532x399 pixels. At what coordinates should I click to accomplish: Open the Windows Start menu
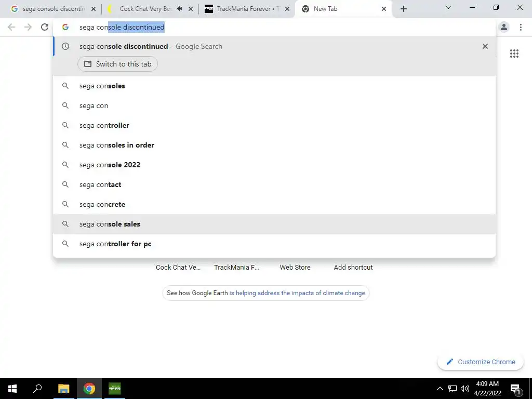[12, 389]
